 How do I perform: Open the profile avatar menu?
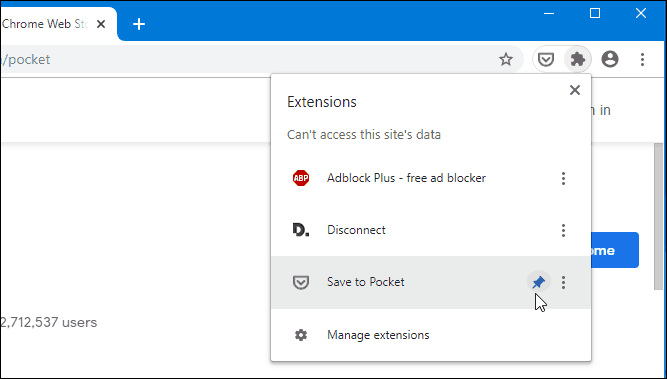pyautogui.click(x=610, y=59)
